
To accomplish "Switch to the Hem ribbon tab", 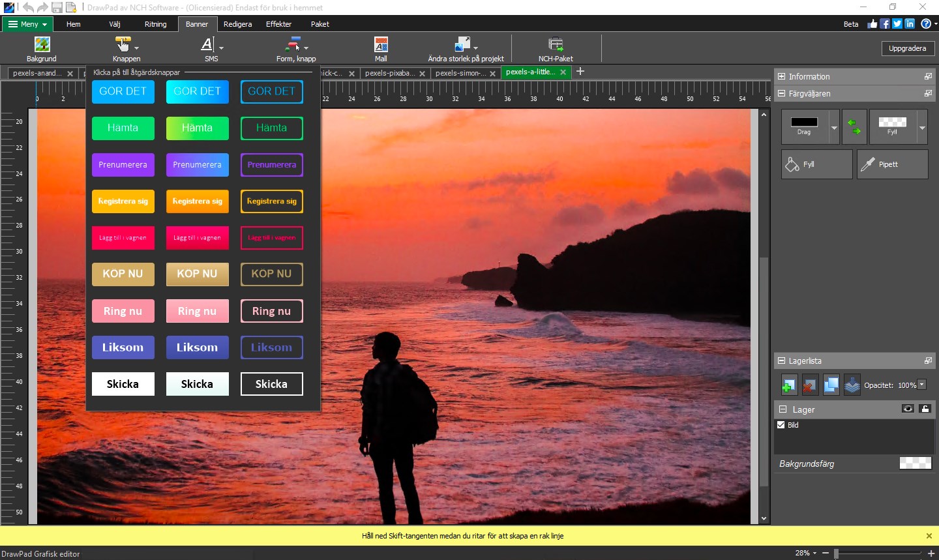I will click(x=74, y=24).
